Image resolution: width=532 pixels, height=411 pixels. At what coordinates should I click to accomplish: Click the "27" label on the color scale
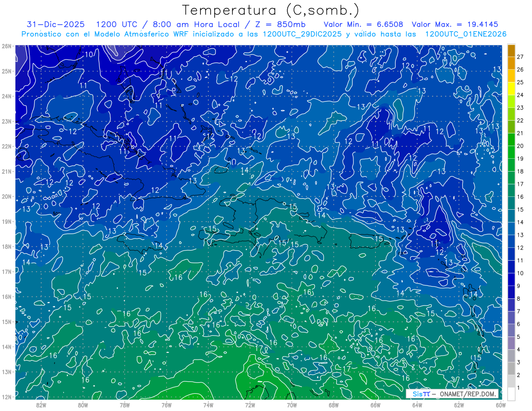pos(520,57)
